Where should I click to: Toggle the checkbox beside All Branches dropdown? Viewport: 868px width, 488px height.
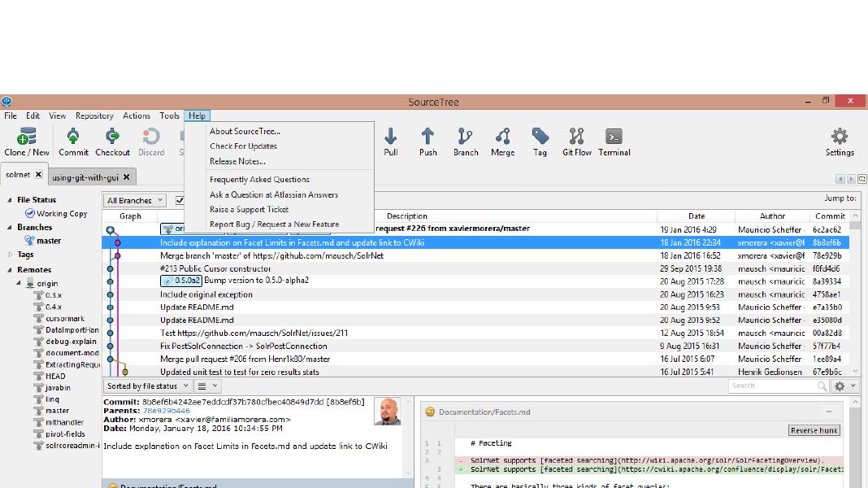tap(180, 200)
